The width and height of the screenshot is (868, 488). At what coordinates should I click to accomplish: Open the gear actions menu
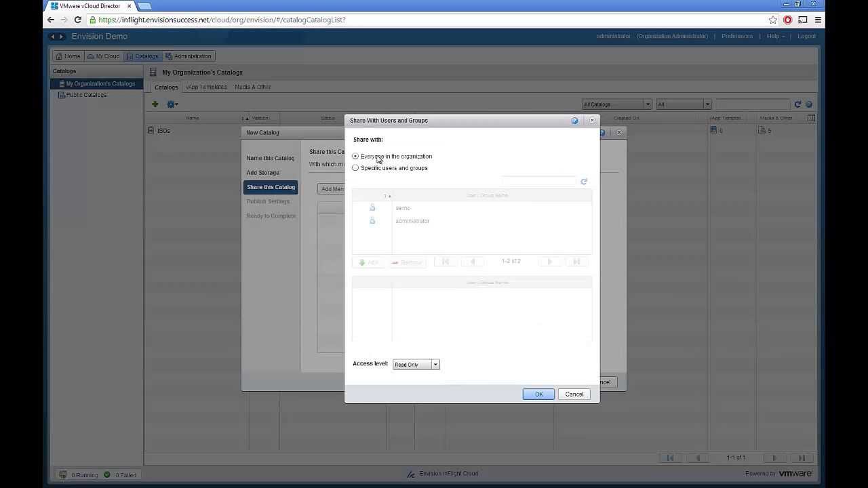pyautogui.click(x=172, y=104)
